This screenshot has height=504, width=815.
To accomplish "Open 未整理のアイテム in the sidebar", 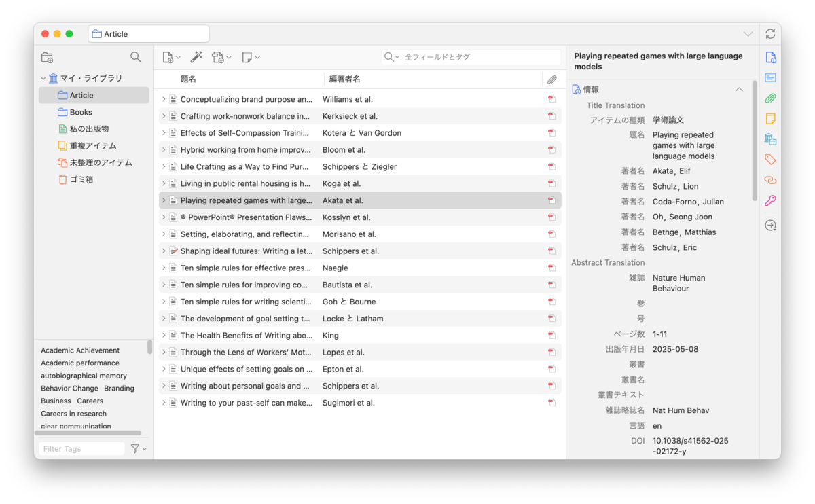I will (94, 163).
